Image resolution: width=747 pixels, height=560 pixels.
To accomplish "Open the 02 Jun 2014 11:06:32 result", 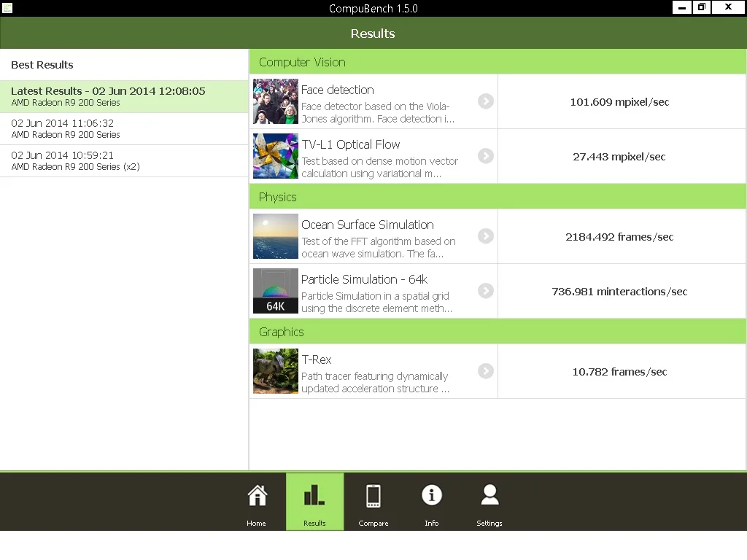I will coord(124,128).
